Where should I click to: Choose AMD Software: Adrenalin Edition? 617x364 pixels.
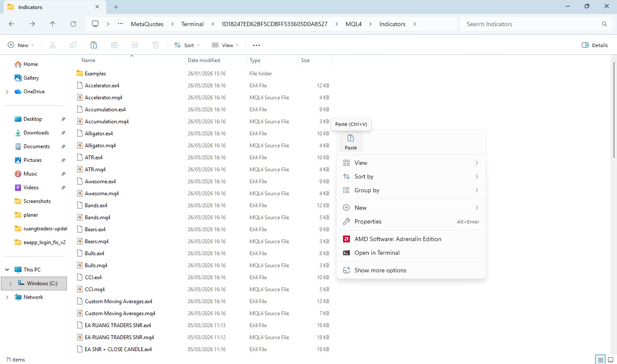pos(411,239)
